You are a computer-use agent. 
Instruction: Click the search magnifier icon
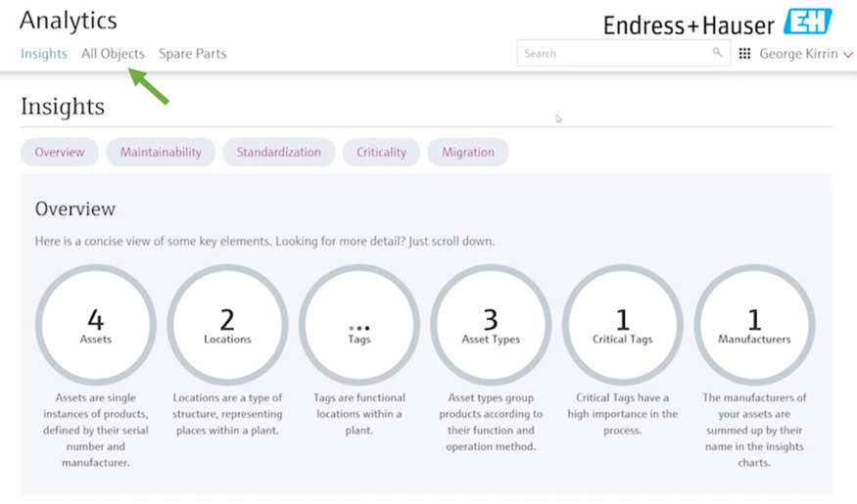coord(718,54)
